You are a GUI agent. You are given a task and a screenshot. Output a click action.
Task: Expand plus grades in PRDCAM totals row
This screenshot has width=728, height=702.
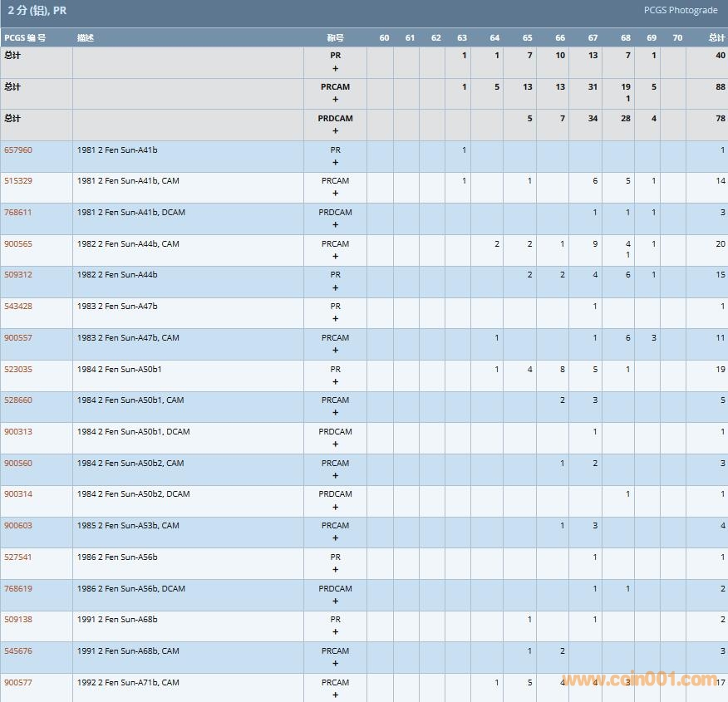pos(335,130)
